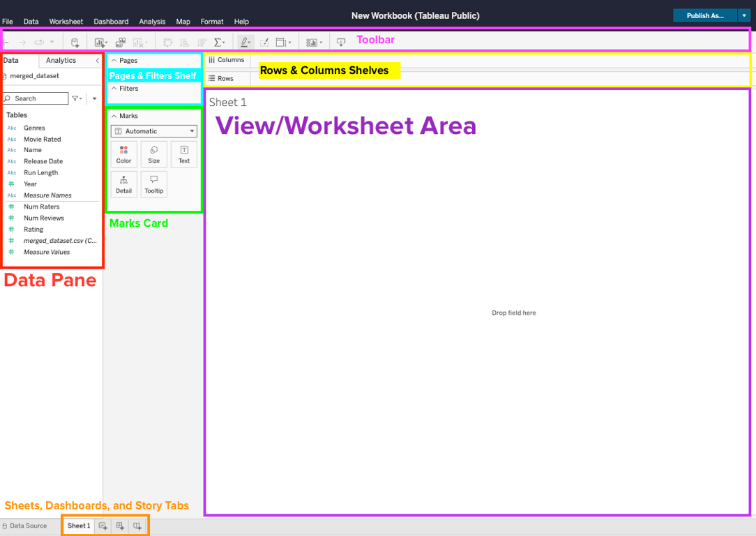This screenshot has height=536, width=756.
Task: Open the Automatic mark type dropdown
Action: [154, 131]
